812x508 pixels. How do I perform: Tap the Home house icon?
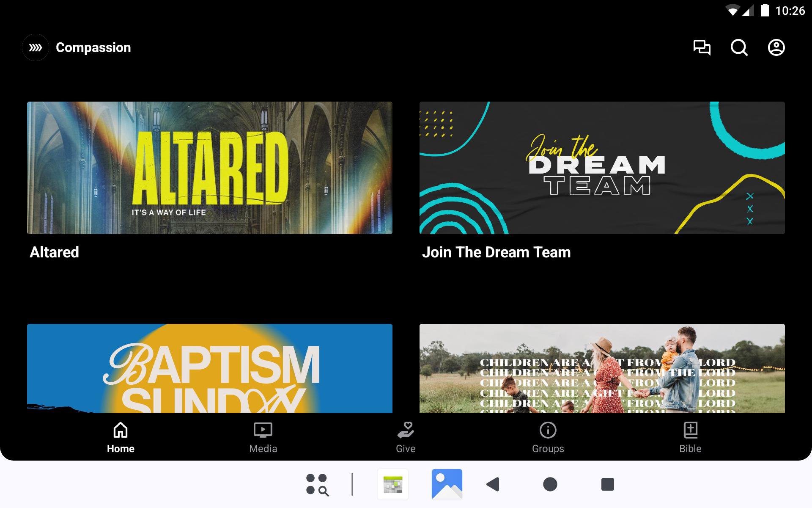tap(121, 430)
